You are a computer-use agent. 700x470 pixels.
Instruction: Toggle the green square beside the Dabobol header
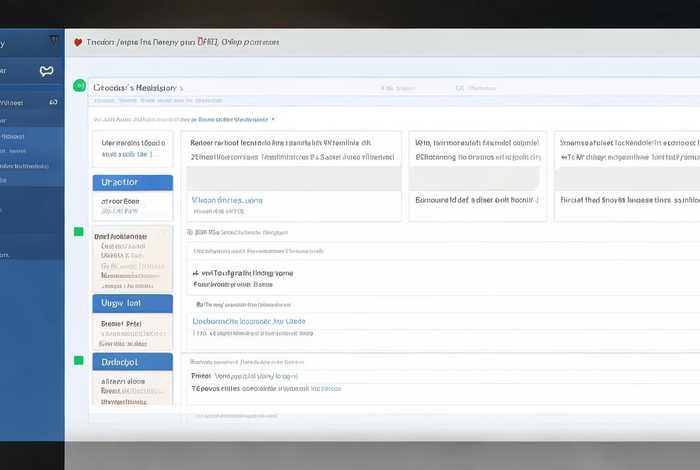click(x=79, y=361)
